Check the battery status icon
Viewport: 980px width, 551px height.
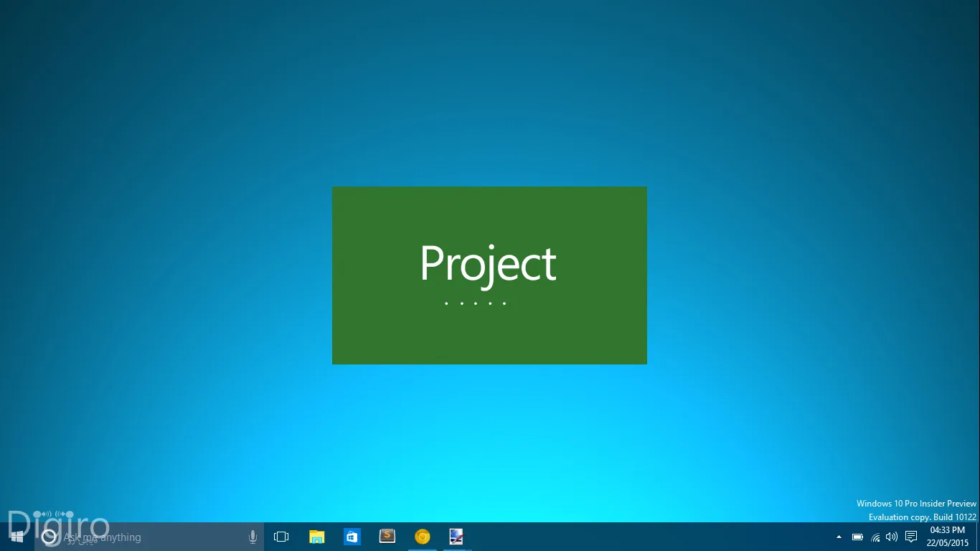point(857,537)
